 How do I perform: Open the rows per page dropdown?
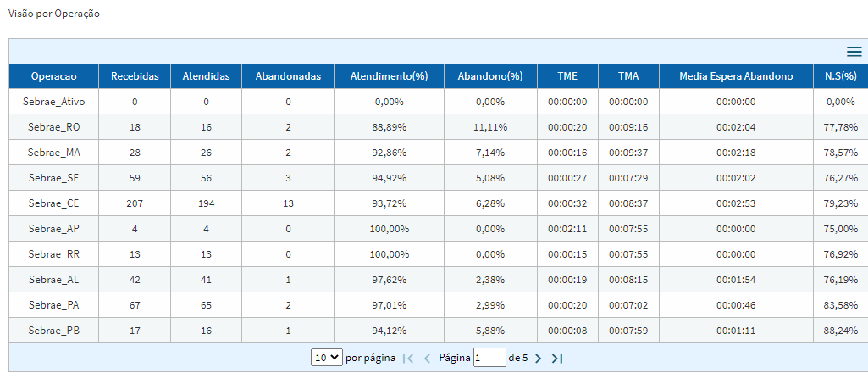327,358
